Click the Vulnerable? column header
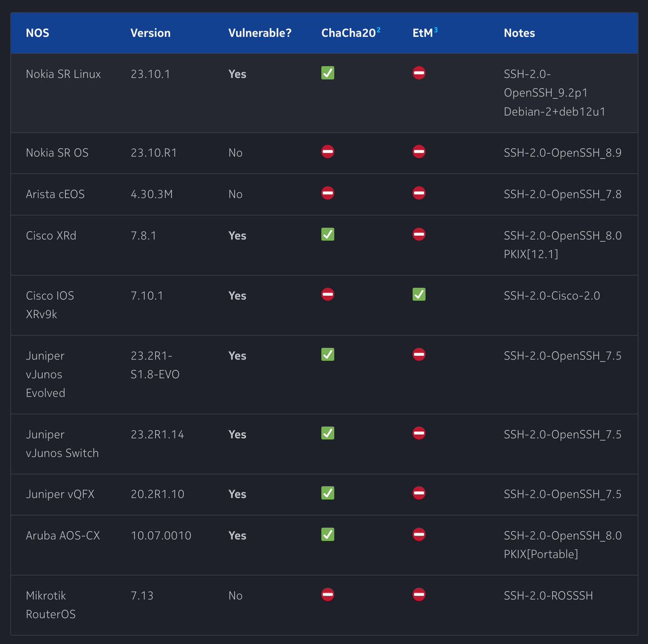The image size is (648, 644). coord(260,33)
